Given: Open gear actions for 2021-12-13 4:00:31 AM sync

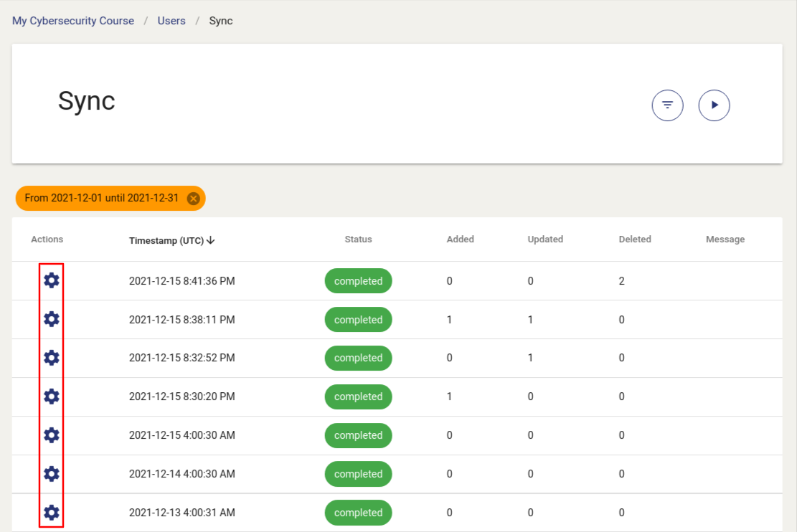Looking at the screenshot, I should (x=52, y=513).
